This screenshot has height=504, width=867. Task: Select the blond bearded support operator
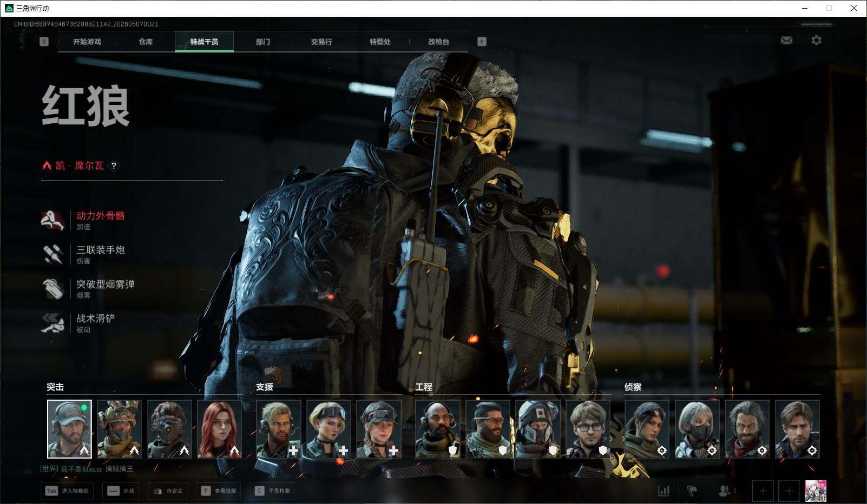(279, 429)
